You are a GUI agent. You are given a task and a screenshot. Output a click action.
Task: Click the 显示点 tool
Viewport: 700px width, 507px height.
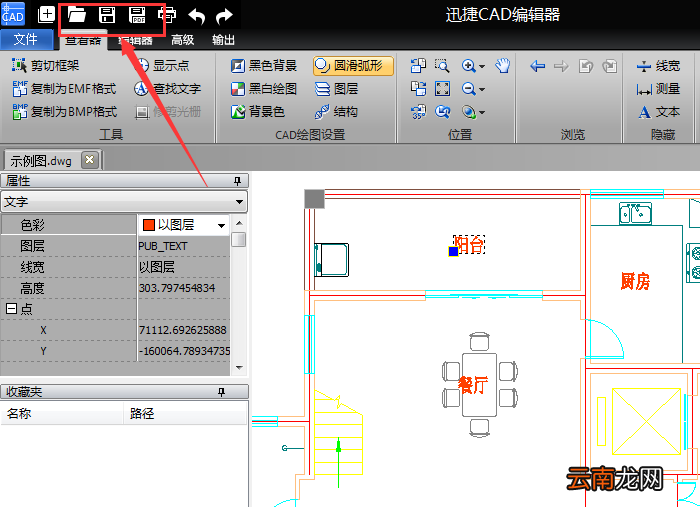coord(162,66)
